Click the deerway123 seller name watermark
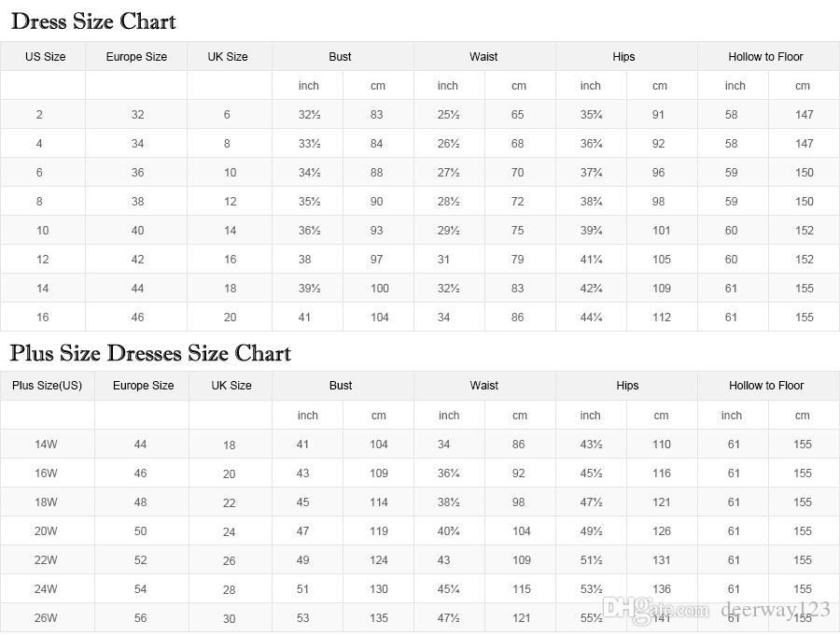Viewport: 840px width, 636px height. (x=775, y=610)
